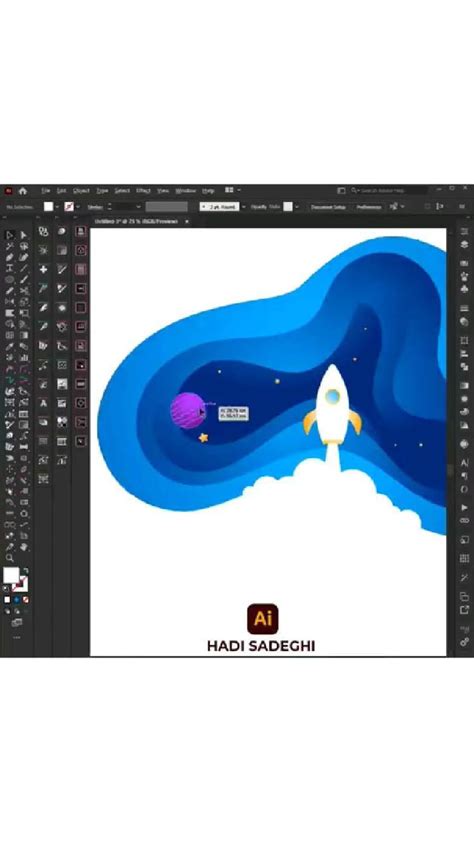Open the Actions panel (play icon)
474x842 pixels.
(x=464, y=507)
